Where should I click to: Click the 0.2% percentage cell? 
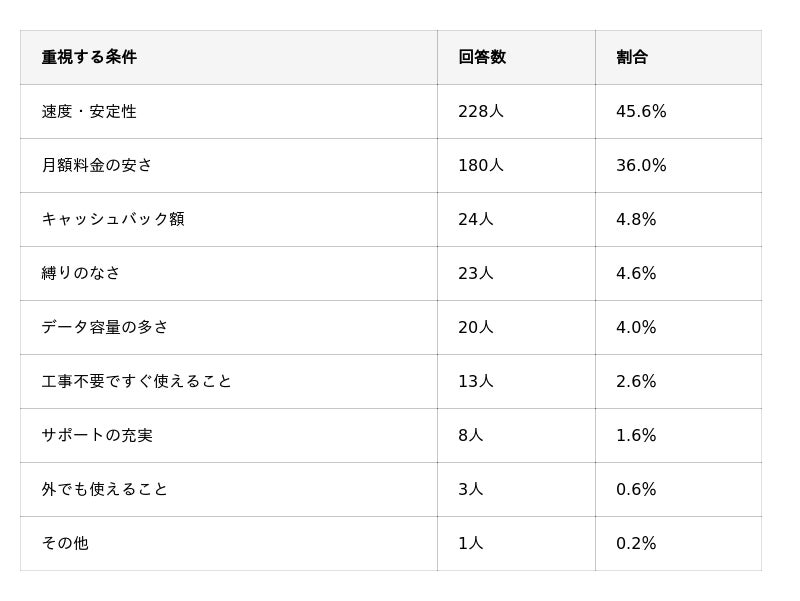[x=636, y=543]
